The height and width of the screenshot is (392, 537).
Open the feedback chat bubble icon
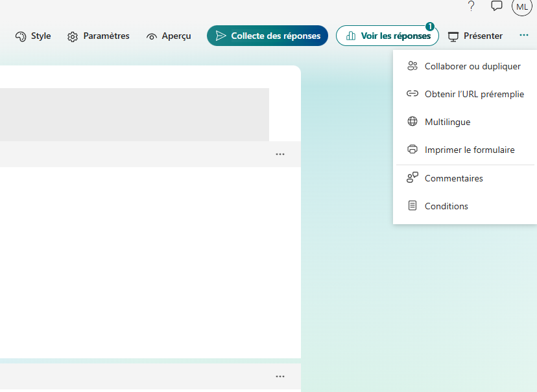point(497,6)
